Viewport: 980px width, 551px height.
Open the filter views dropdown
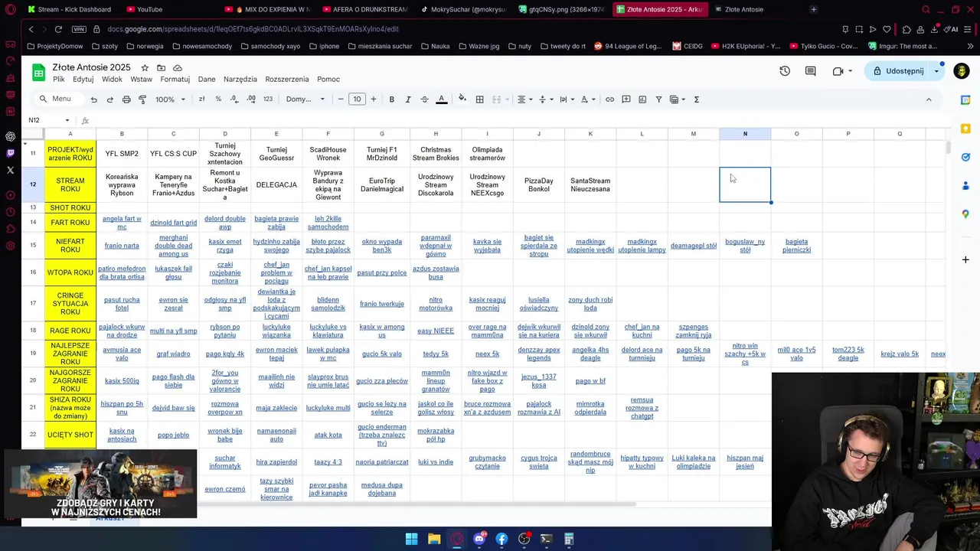pos(677,99)
